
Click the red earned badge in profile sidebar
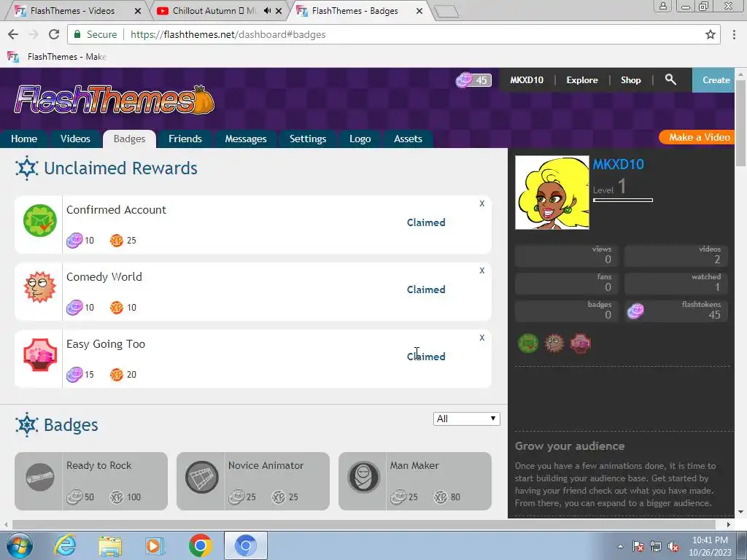pos(581,343)
